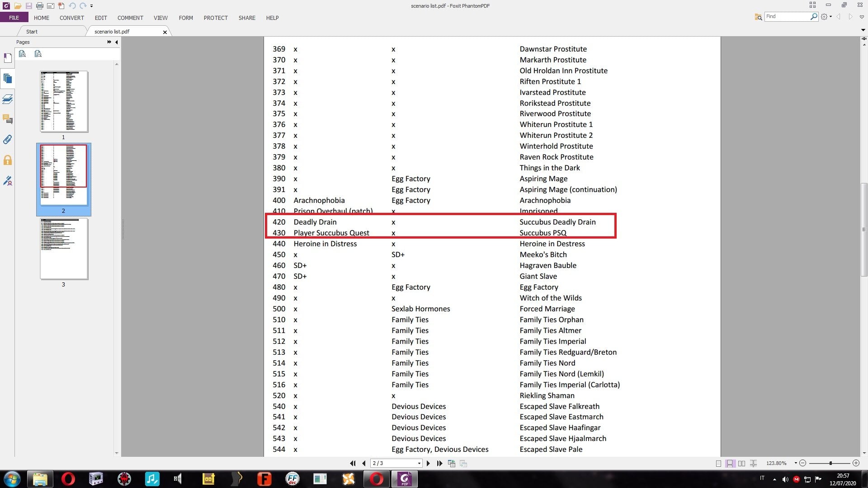Open the Bookmarks panel in the sidebar
The image size is (868, 488).
8,58
